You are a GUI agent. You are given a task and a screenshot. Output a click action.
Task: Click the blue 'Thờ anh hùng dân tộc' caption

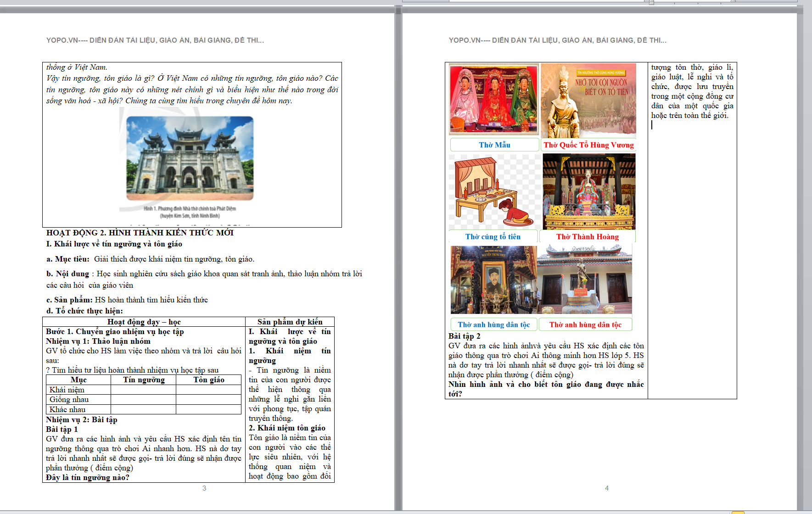click(x=493, y=324)
